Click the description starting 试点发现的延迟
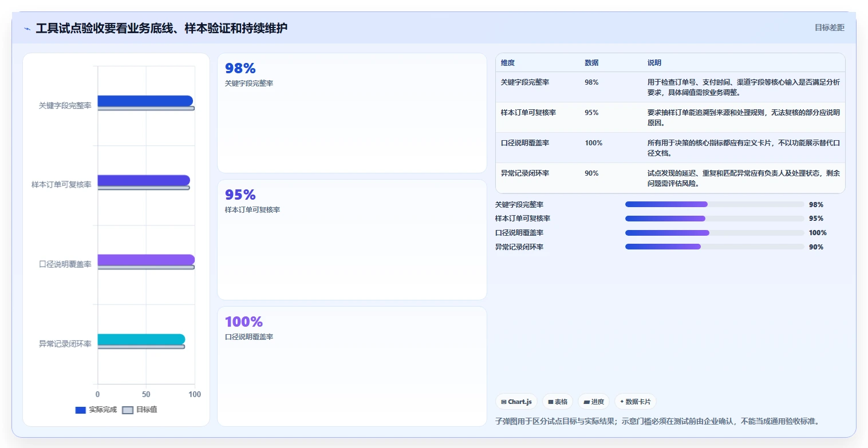 click(744, 178)
